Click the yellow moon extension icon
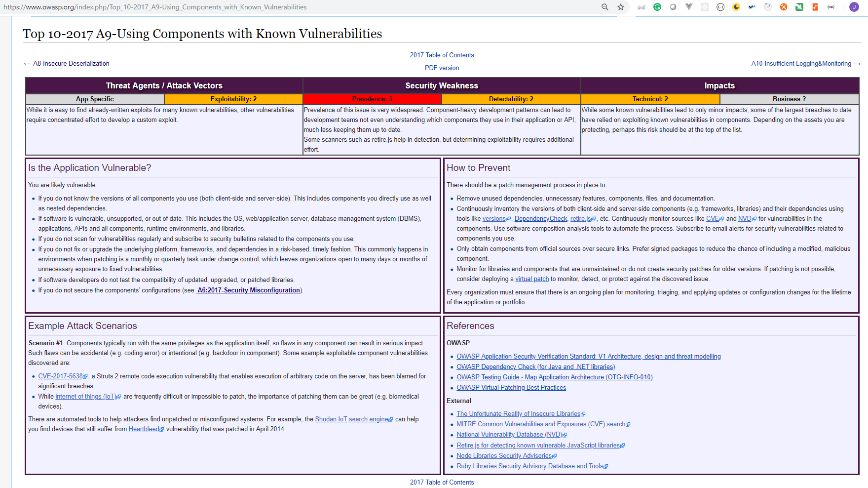The width and height of the screenshot is (868, 488). pos(736,7)
